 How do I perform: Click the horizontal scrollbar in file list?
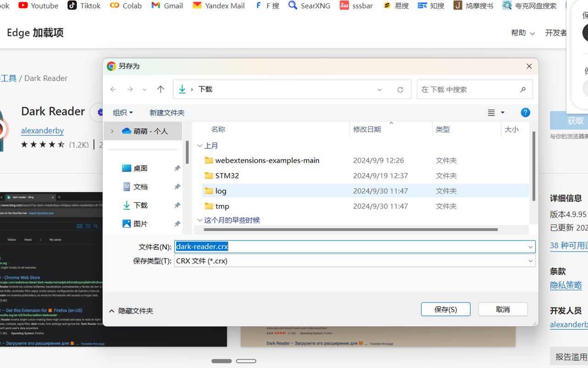351,230
